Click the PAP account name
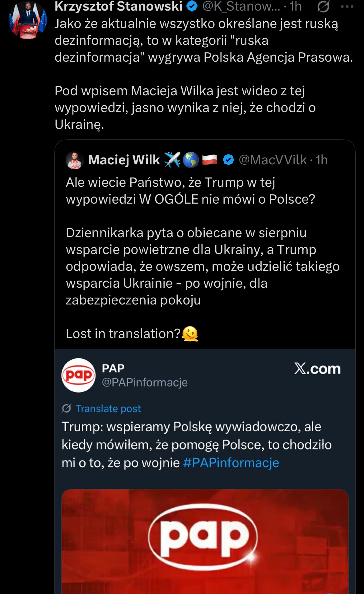This screenshot has width=364, height=594. tap(113, 368)
